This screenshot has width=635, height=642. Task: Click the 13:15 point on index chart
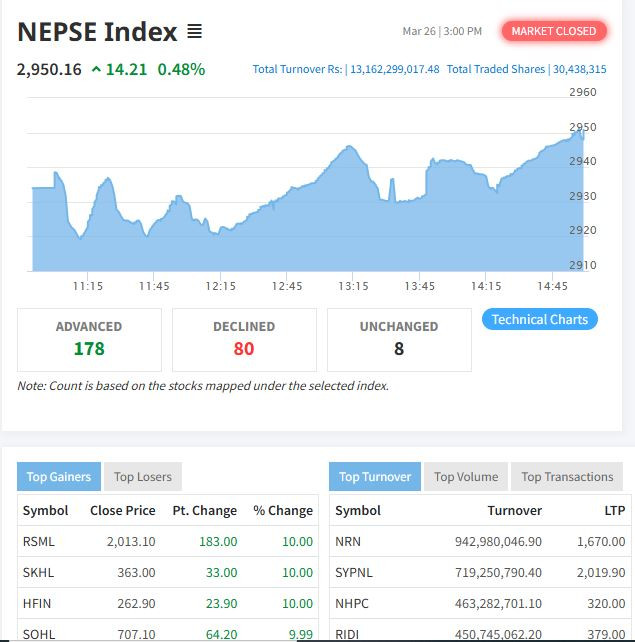[x=353, y=160]
